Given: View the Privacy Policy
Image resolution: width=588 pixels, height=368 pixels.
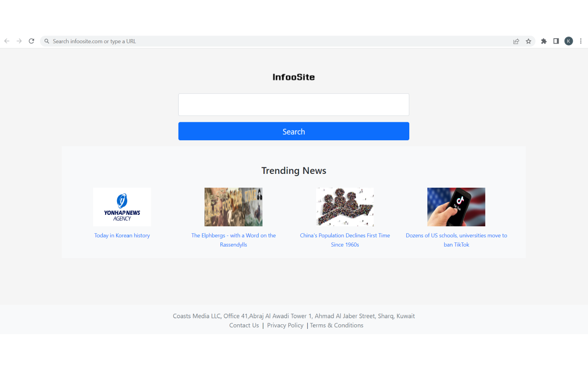Looking at the screenshot, I should [x=285, y=325].
